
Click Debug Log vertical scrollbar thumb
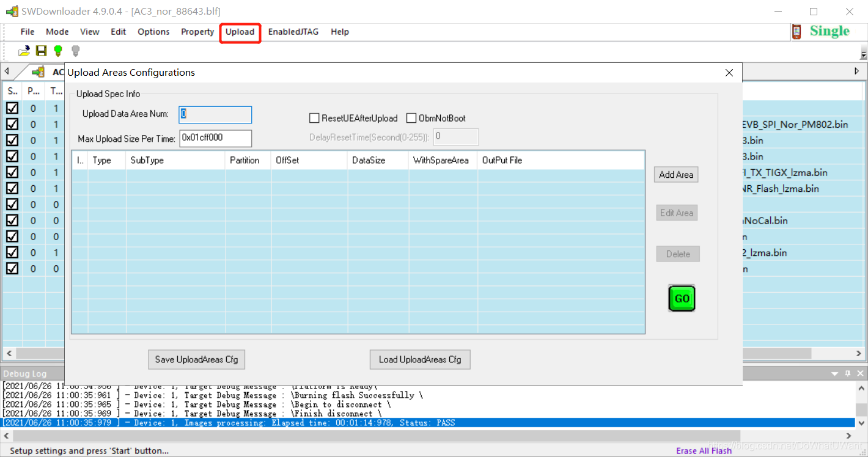pyautogui.click(x=861, y=409)
